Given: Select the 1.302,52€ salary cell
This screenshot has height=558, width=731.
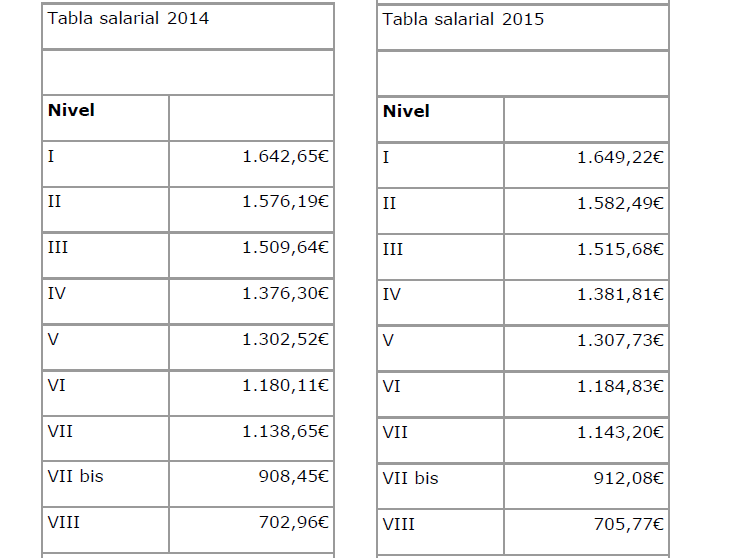Looking at the screenshot, I should [286, 339].
